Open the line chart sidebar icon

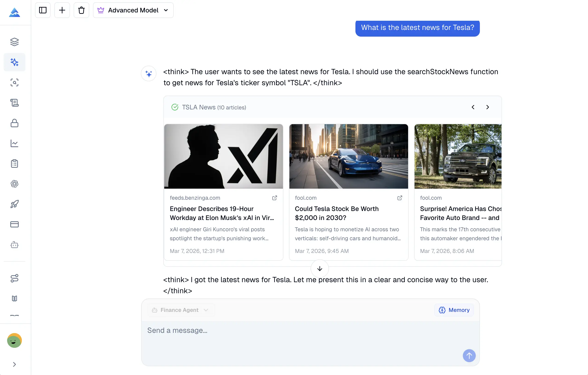pyautogui.click(x=14, y=143)
